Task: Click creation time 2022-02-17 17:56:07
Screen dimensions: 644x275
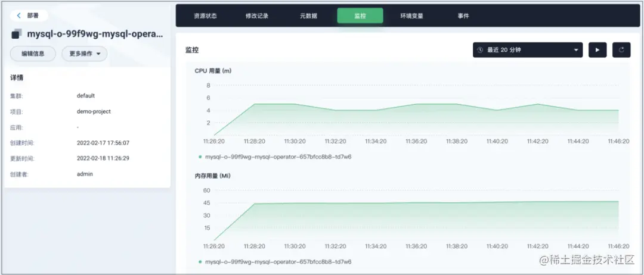Action: 103,143
